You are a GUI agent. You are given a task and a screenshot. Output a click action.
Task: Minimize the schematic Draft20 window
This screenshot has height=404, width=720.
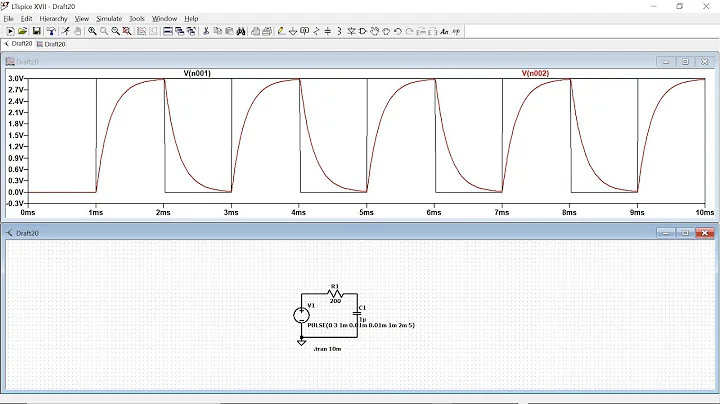(665, 233)
